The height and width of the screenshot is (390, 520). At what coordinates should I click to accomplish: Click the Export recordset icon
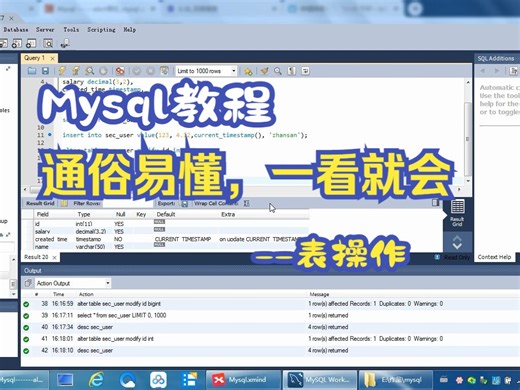[184, 203]
